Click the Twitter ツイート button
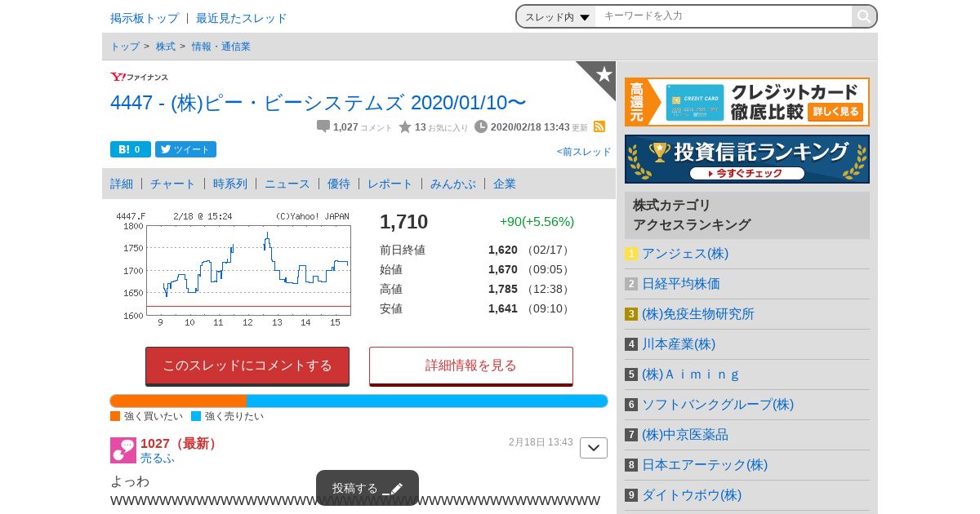The height and width of the screenshot is (514, 980). tap(185, 149)
